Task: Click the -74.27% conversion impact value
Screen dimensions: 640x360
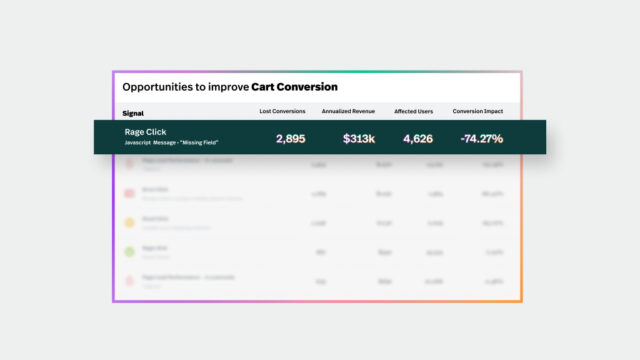Action: 482,139
